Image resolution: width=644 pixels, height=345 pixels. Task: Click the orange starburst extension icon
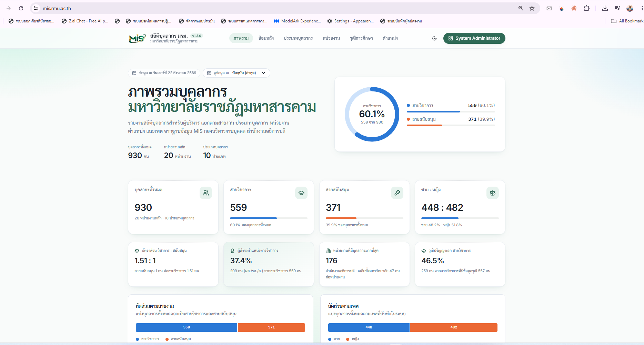pyautogui.click(x=574, y=8)
